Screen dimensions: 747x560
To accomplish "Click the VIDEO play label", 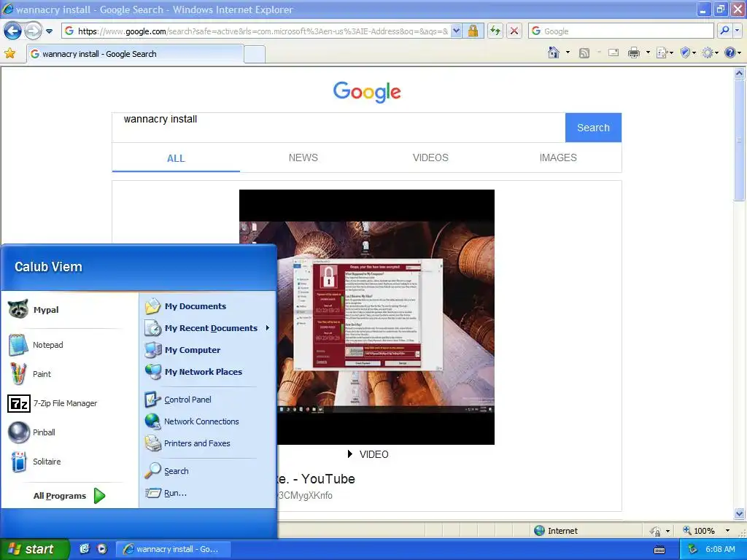I will (368, 454).
